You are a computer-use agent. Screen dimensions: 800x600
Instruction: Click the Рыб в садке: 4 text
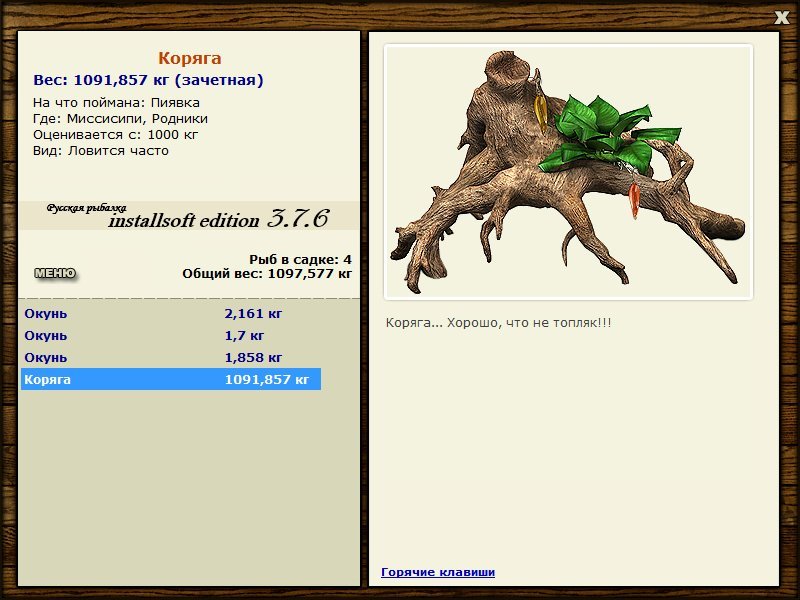300,260
